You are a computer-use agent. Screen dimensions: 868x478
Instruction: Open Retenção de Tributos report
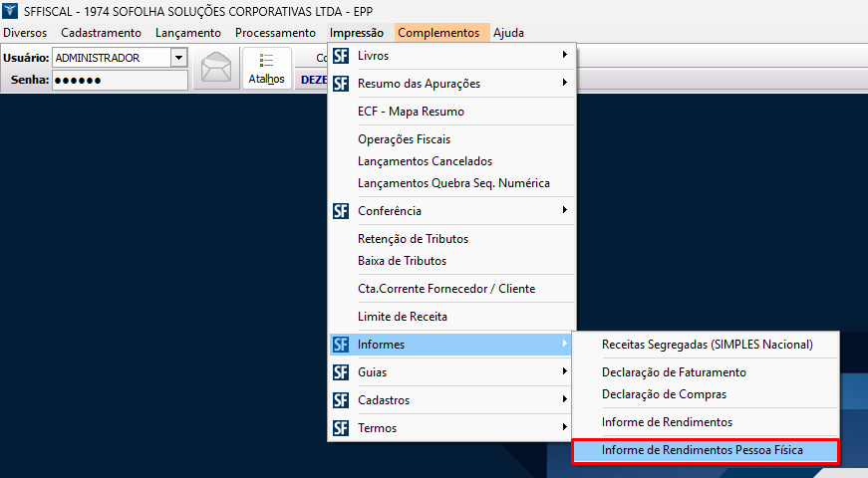[x=413, y=239]
